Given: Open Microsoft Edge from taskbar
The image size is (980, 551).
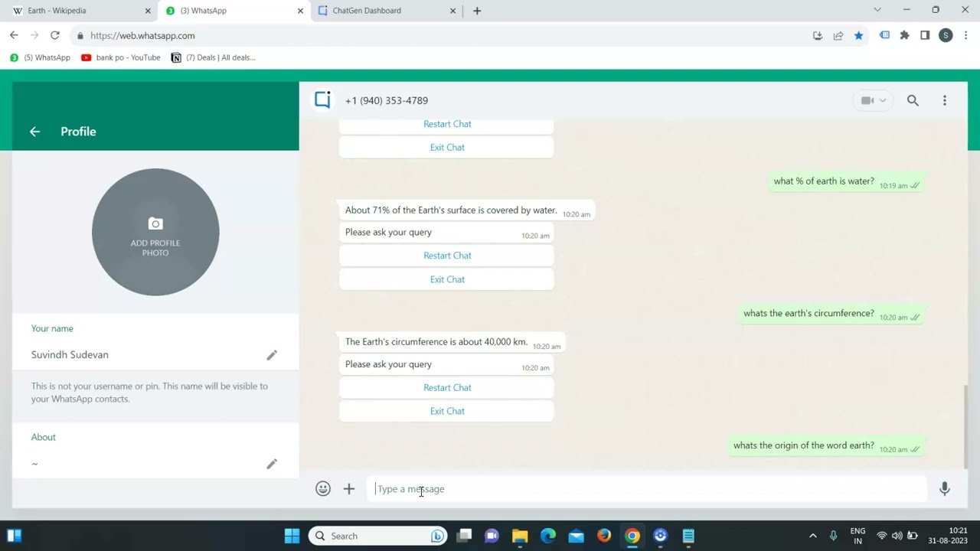Looking at the screenshot, I should (x=548, y=536).
